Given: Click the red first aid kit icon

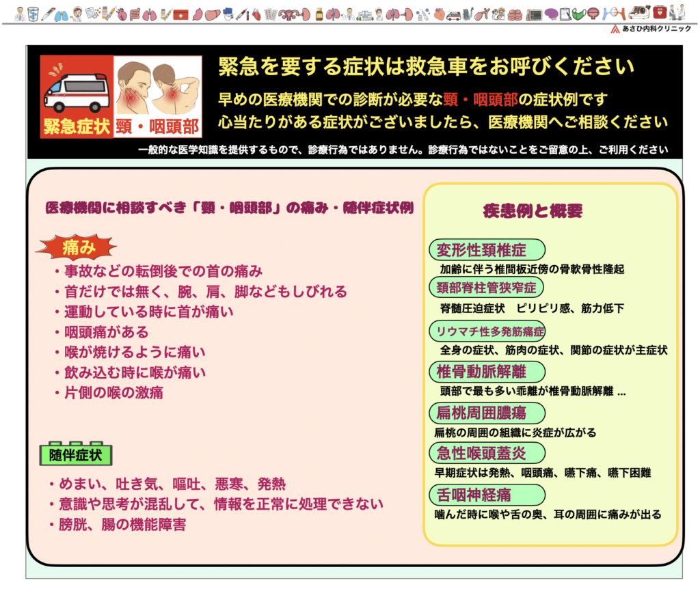Looking at the screenshot, I should click(180, 14).
